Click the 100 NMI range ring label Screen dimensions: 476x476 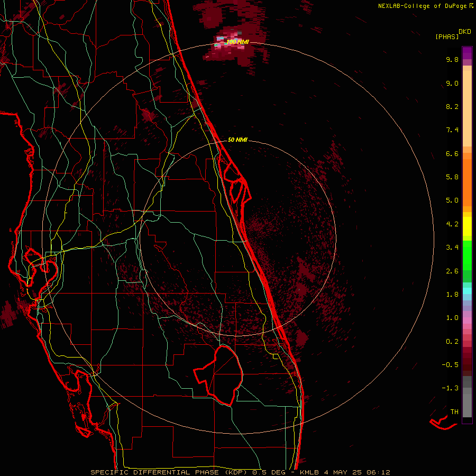237,42
